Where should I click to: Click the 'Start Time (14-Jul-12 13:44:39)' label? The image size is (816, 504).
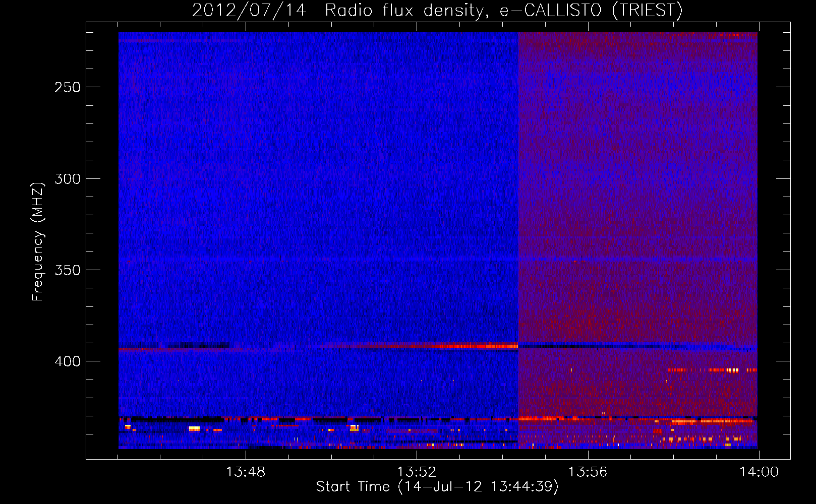[437, 487]
